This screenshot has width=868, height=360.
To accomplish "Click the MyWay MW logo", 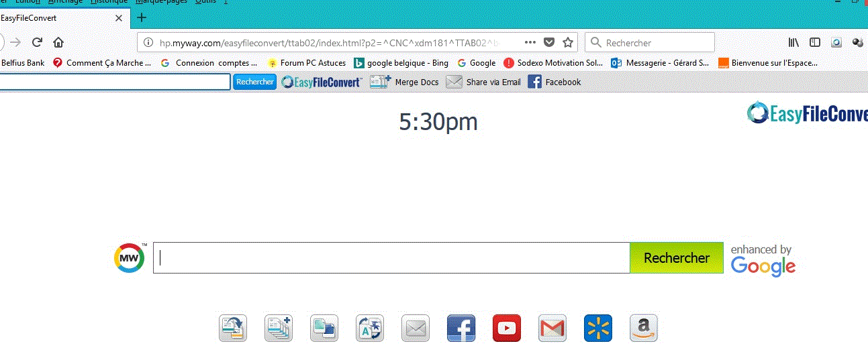I will click(130, 257).
